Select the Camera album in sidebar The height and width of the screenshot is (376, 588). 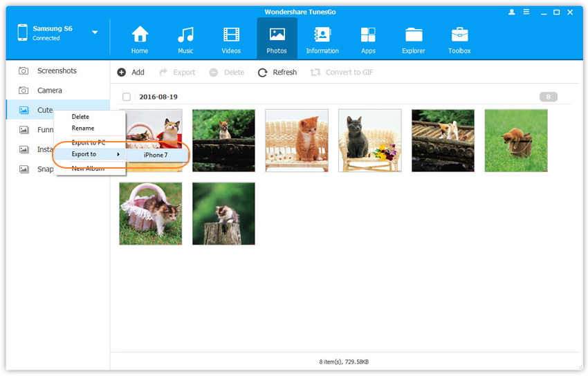(x=49, y=91)
